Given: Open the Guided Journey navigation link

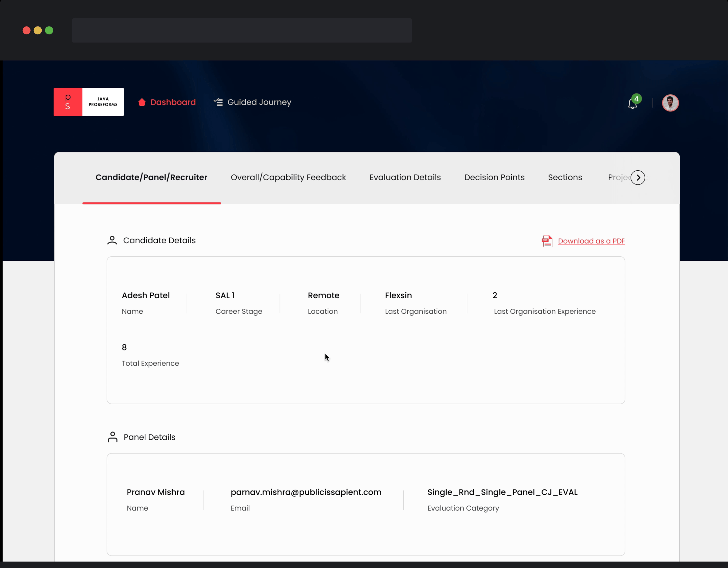Looking at the screenshot, I should [x=259, y=102].
